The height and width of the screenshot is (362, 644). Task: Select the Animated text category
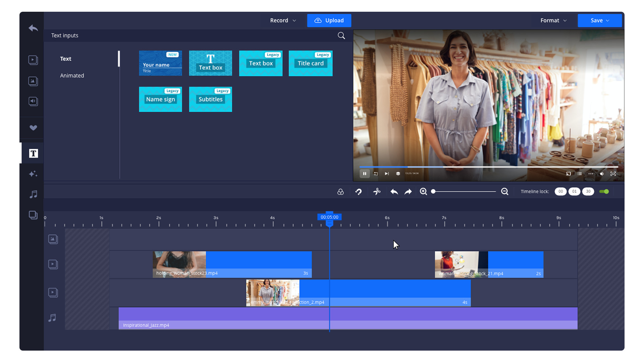pos(72,75)
